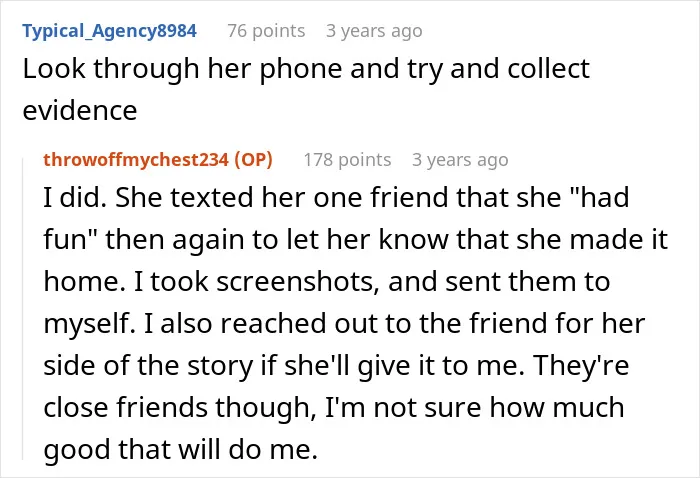The image size is (700, 478).
Task: Open the Typical_Agency8984 user profile
Action: (x=109, y=31)
